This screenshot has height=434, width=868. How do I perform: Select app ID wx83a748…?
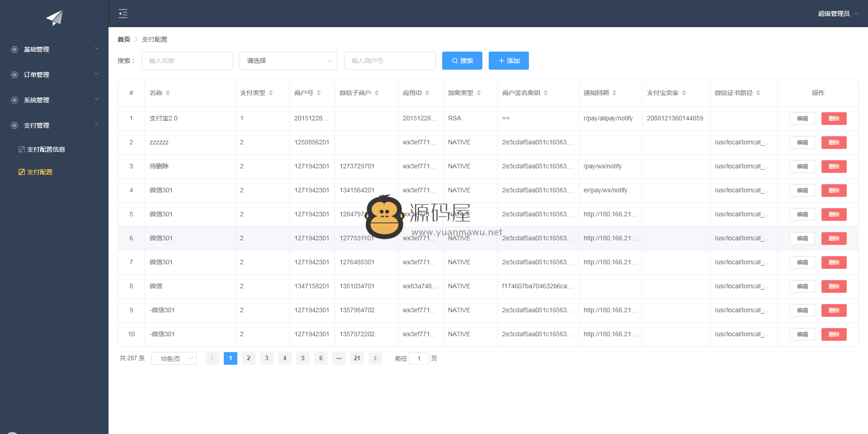point(420,286)
